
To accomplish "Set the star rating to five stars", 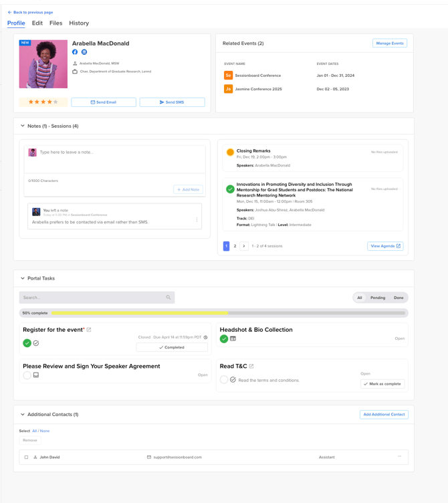I will (55, 102).
